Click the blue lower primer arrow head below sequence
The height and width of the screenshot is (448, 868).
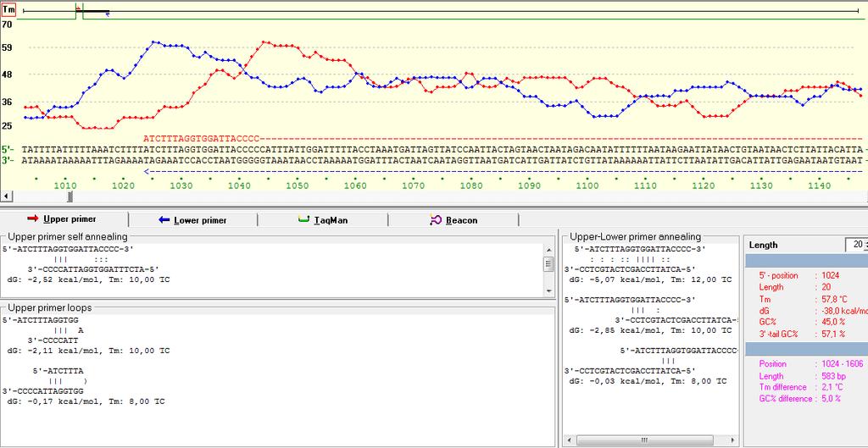coord(147,171)
